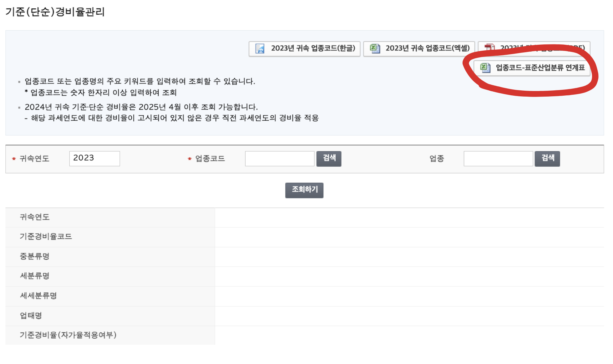
Task: Focus the 귀속연도 input showing 2023
Action: pyautogui.click(x=94, y=159)
